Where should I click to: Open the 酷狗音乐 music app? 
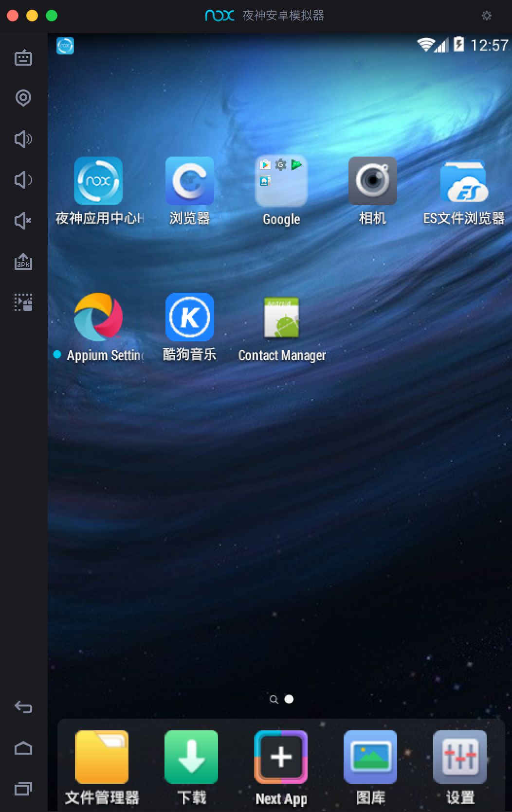tap(190, 317)
